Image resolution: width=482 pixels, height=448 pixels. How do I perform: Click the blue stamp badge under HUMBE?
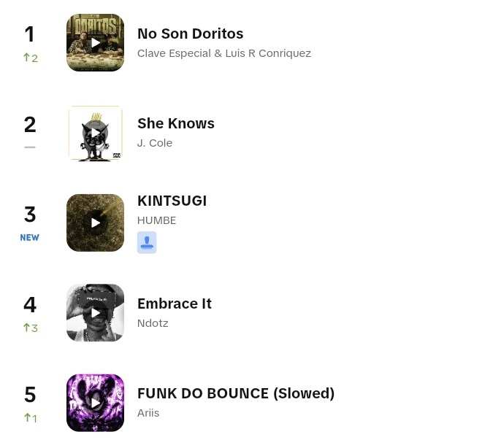pyautogui.click(x=147, y=242)
